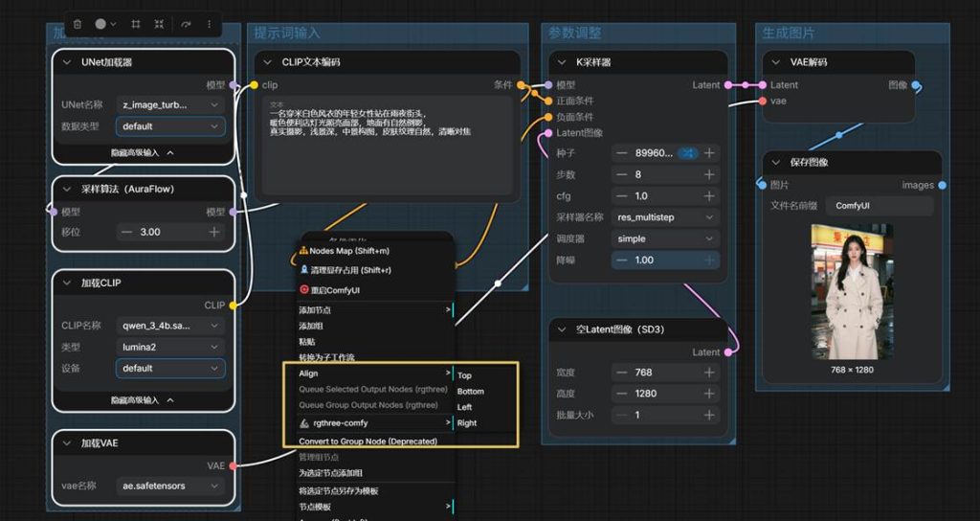Choose 重启ComfyUI from the context menu
This screenshot has height=521, width=980.
[x=330, y=290]
